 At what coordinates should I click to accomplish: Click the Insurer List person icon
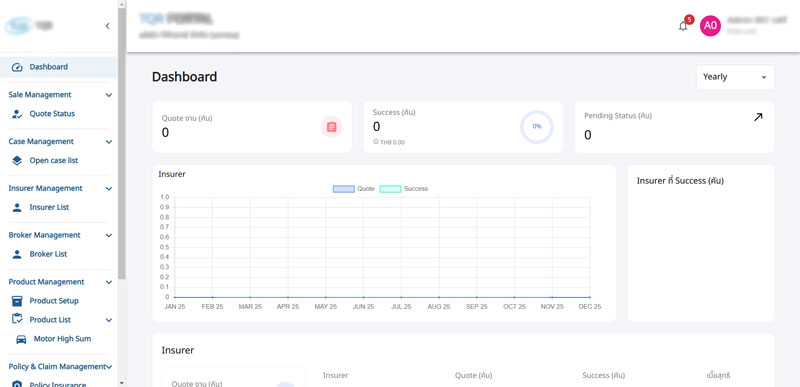click(x=17, y=208)
